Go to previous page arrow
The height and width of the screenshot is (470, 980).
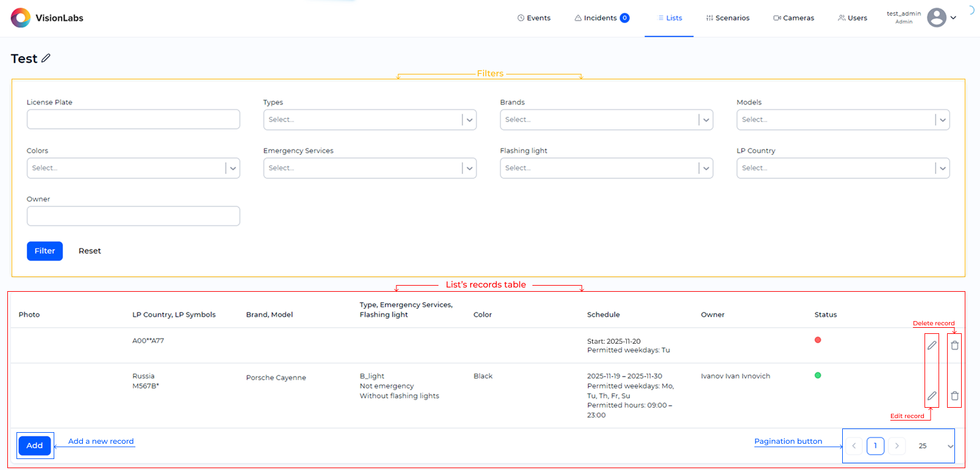point(854,446)
